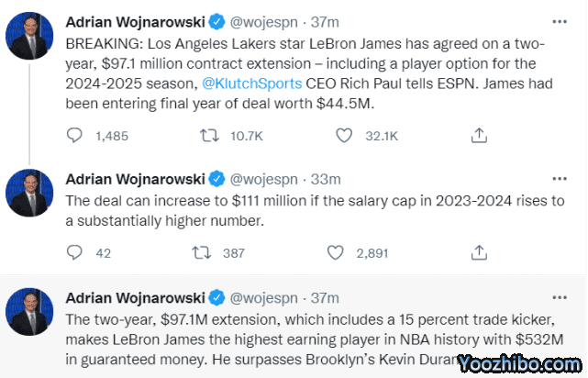Click the verified badge on the third tweet
The image size is (588, 378).
(218, 297)
